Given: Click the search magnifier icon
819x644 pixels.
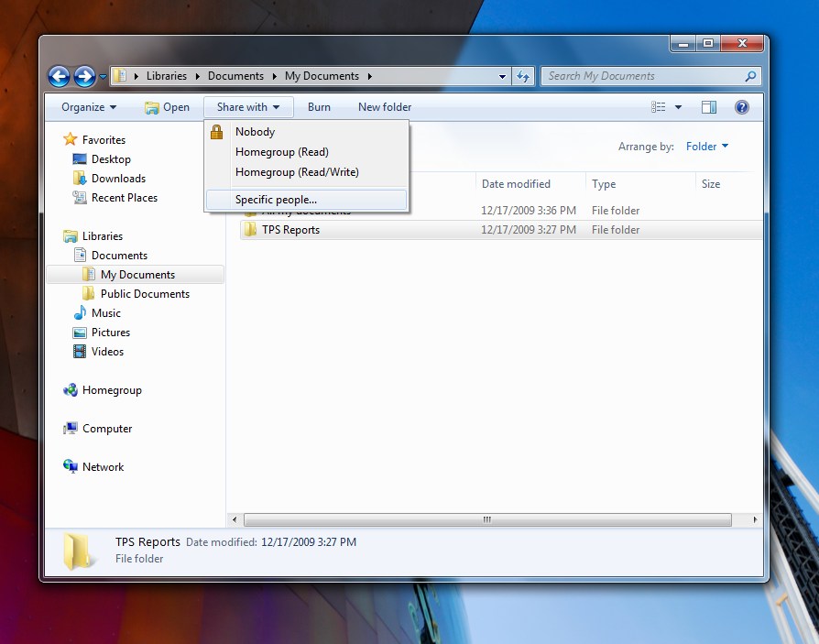Looking at the screenshot, I should (750, 76).
